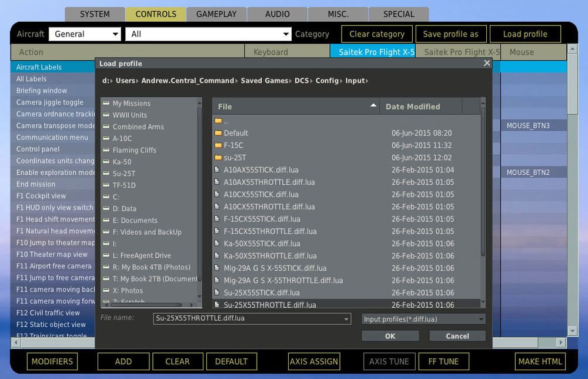Click file icon of Ka-50X55STICK.diff.lua
This screenshot has height=379, width=588.
(x=217, y=243)
